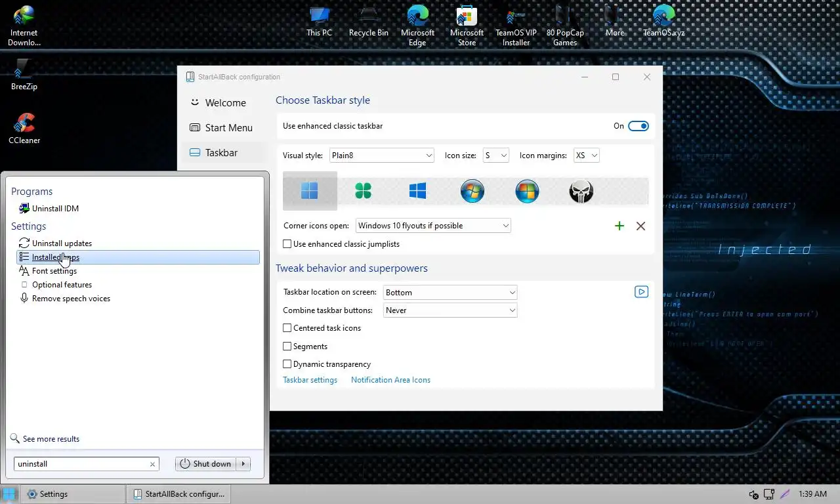The width and height of the screenshot is (840, 504).
Task: Open This PC desktop icon
Action: 319,22
